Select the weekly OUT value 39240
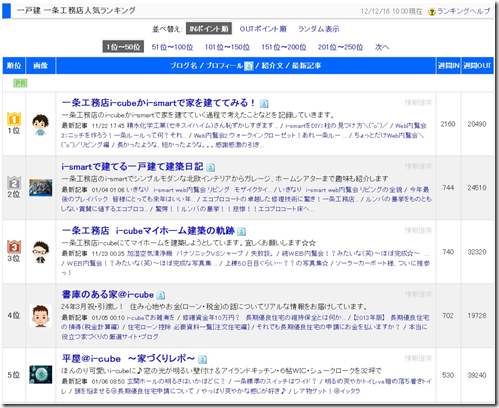Viewport: 499px width, 408px height. click(477, 375)
